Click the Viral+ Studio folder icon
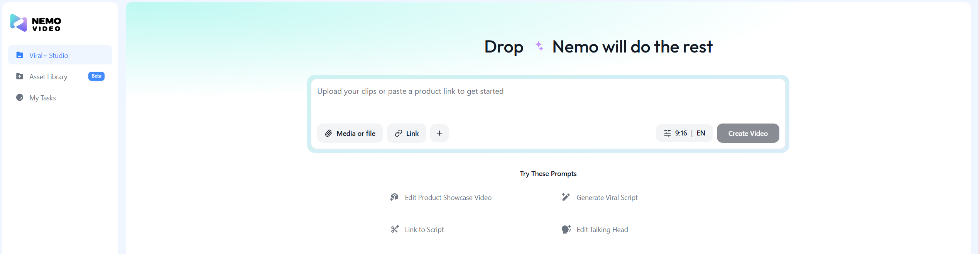 tap(20, 55)
